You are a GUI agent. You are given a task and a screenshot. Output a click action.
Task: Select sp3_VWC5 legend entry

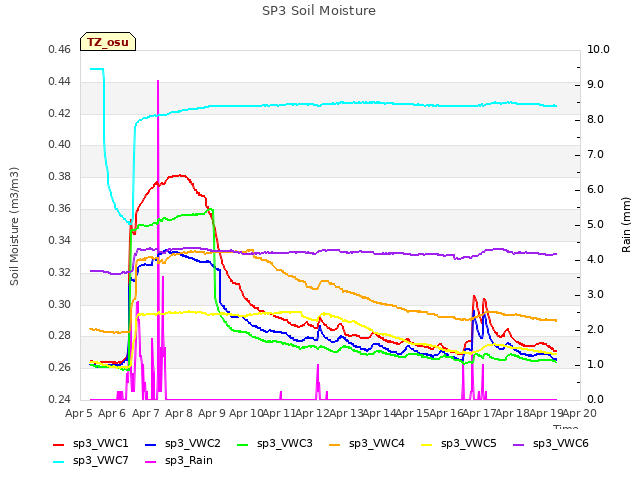pos(458,444)
